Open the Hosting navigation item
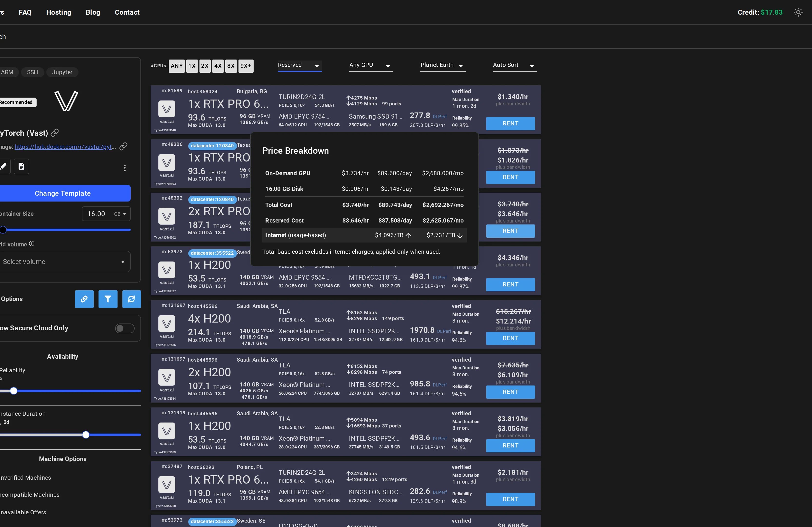The height and width of the screenshot is (527, 812). point(59,12)
